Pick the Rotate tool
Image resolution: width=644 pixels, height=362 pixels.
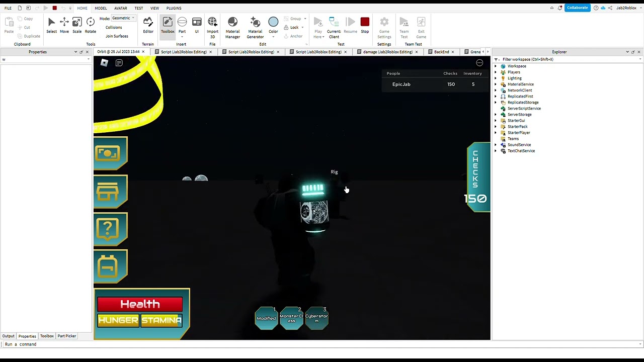point(91,25)
